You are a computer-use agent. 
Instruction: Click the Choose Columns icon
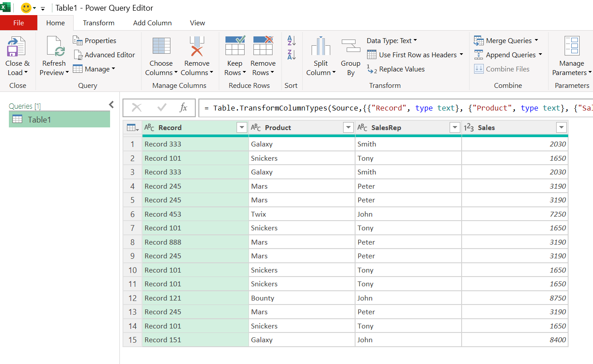coord(161,46)
